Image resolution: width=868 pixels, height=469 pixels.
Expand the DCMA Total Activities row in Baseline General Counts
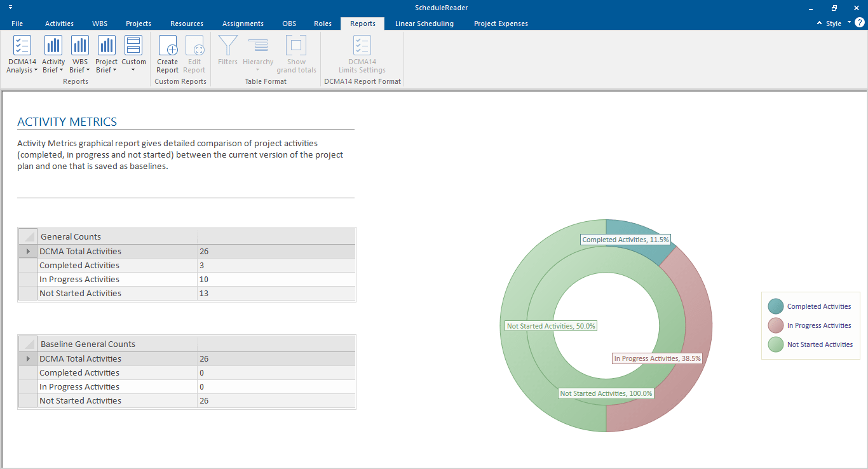click(x=27, y=359)
